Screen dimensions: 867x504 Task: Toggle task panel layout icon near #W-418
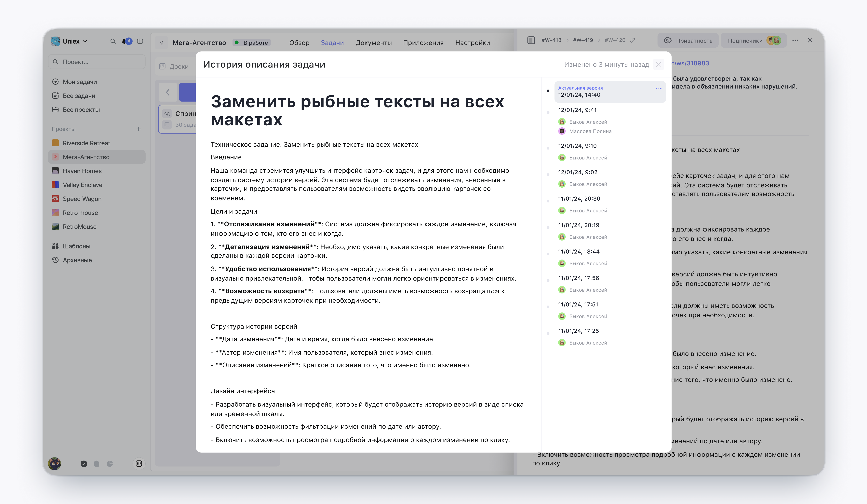(x=531, y=40)
